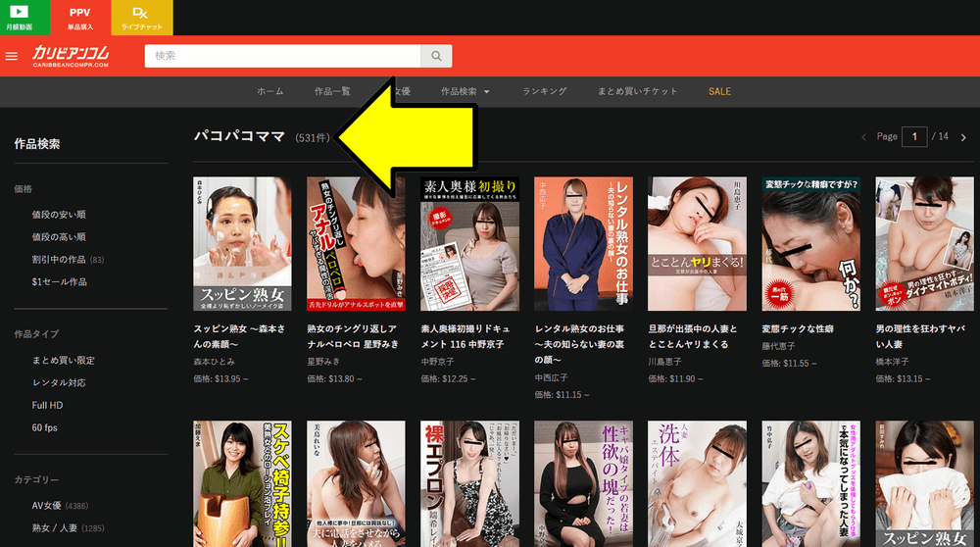
Task: Click the magnifier search button
Action: pyautogui.click(x=436, y=56)
